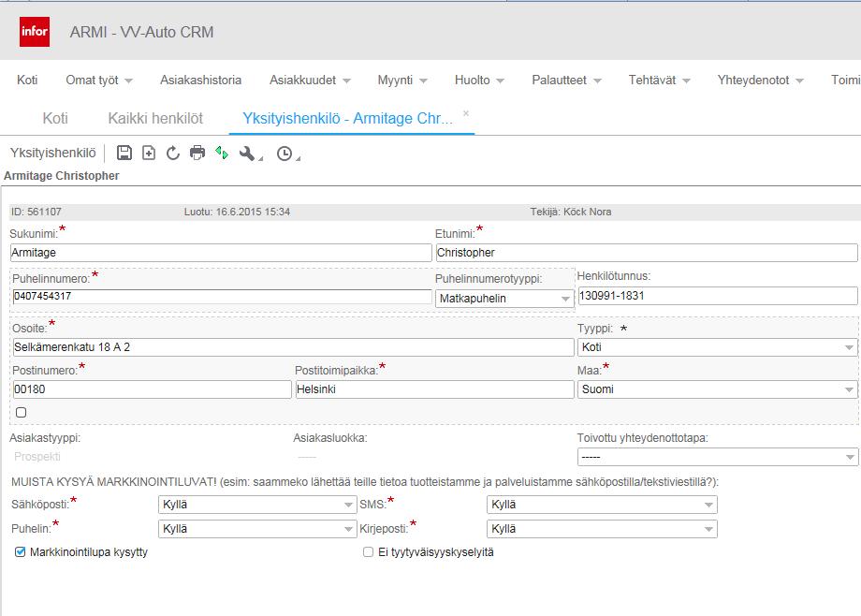
Task: Switch to the Kaikki henkilöt tab
Action: point(155,119)
